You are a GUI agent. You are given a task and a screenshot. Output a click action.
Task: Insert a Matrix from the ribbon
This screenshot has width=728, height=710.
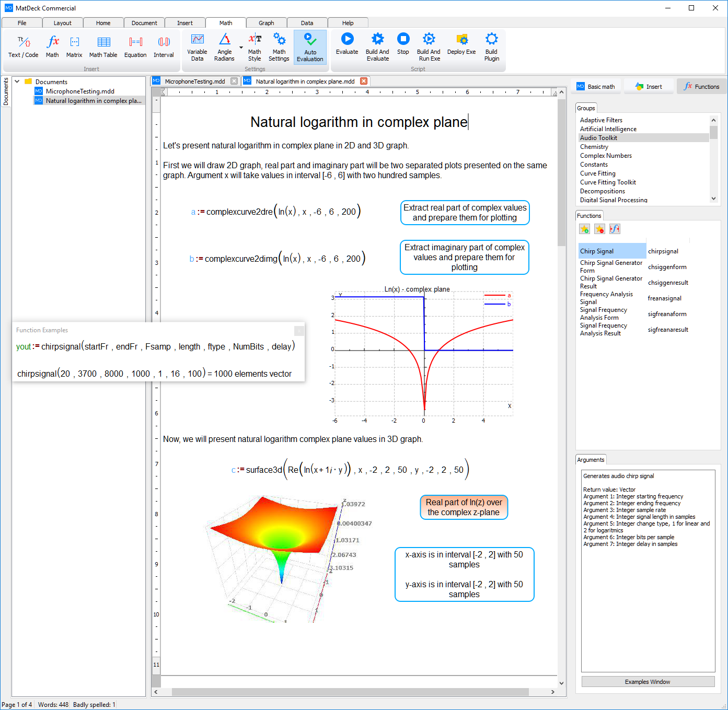pos(74,46)
